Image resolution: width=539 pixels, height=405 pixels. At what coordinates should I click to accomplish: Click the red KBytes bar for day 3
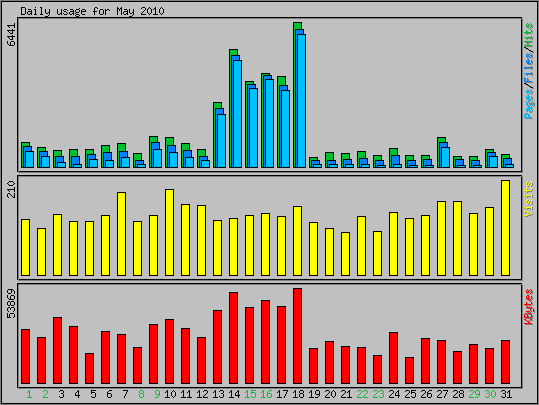point(57,351)
